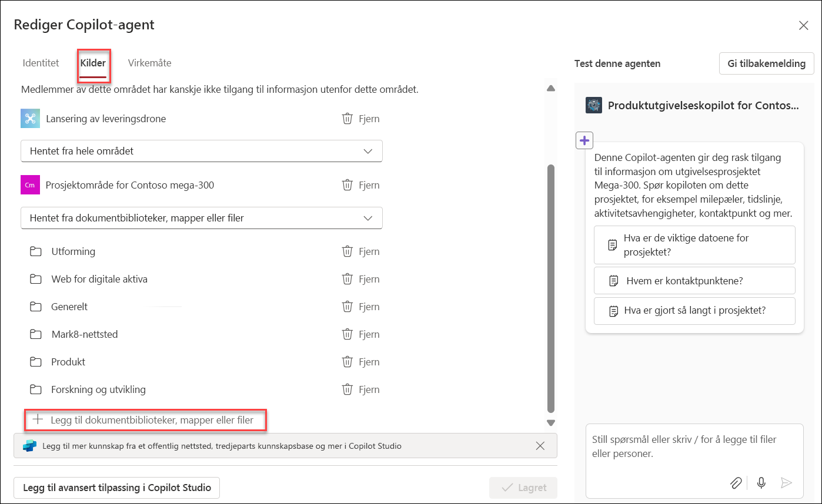Click the Generelt folder icon
822x504 pixels.
36,307
